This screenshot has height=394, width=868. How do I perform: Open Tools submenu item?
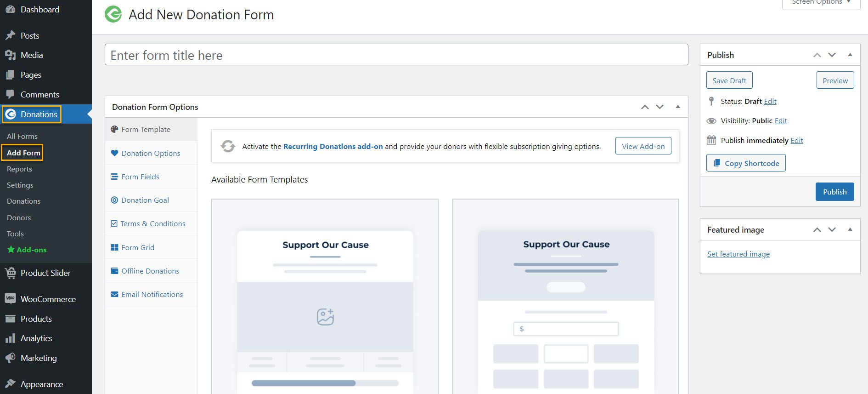coord(15,234)
